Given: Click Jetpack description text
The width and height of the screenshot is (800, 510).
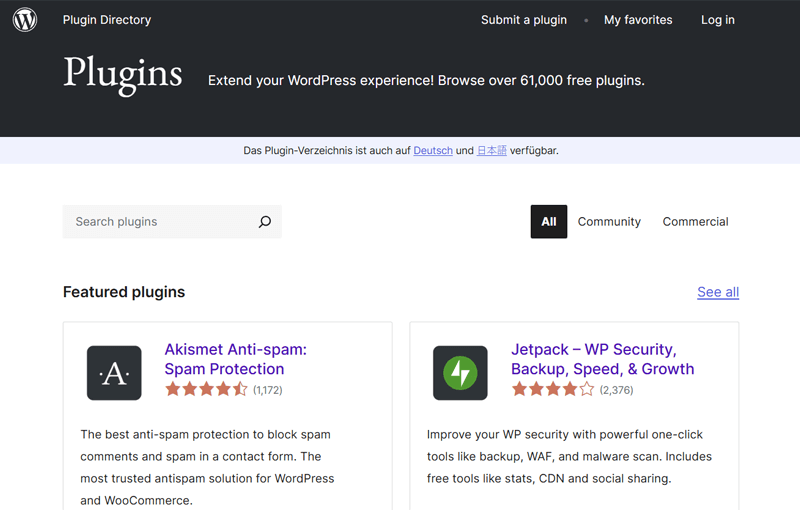Looking at the screenshot, I should 569,456.
